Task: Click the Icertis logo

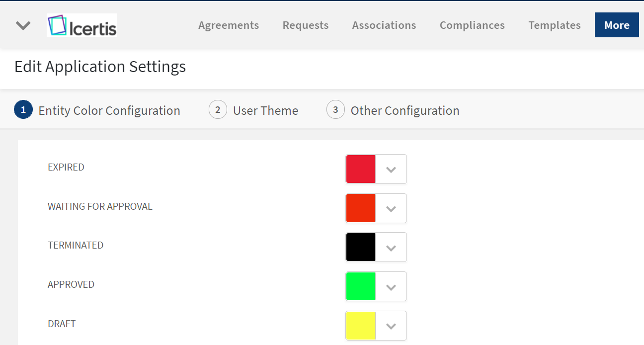Action: click(82, 25)
